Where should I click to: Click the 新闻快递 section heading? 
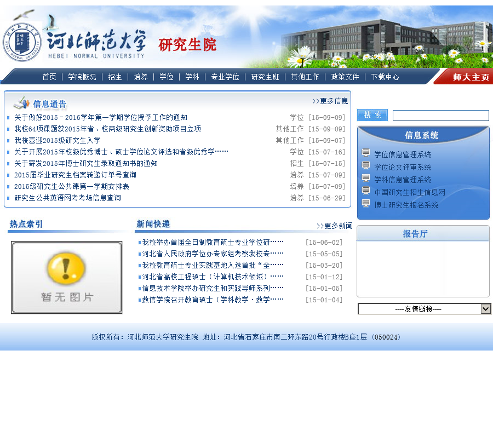pyautogui.click(x=153, y=224)
